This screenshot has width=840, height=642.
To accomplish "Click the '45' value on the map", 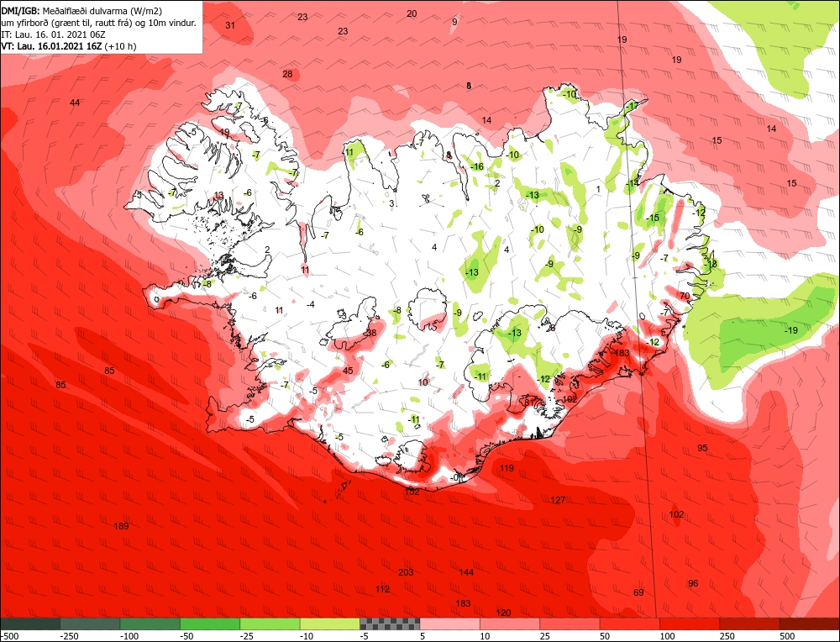I will click(x=349, y=371).
